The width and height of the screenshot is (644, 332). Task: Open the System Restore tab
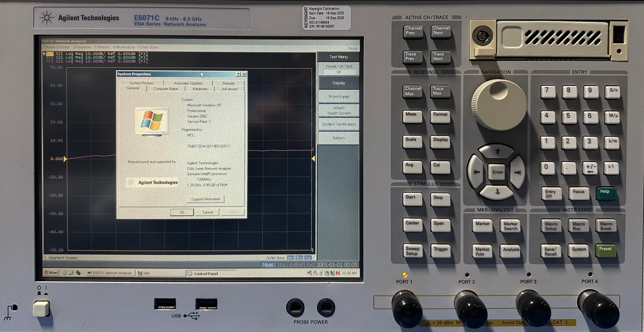coord(142,83)
